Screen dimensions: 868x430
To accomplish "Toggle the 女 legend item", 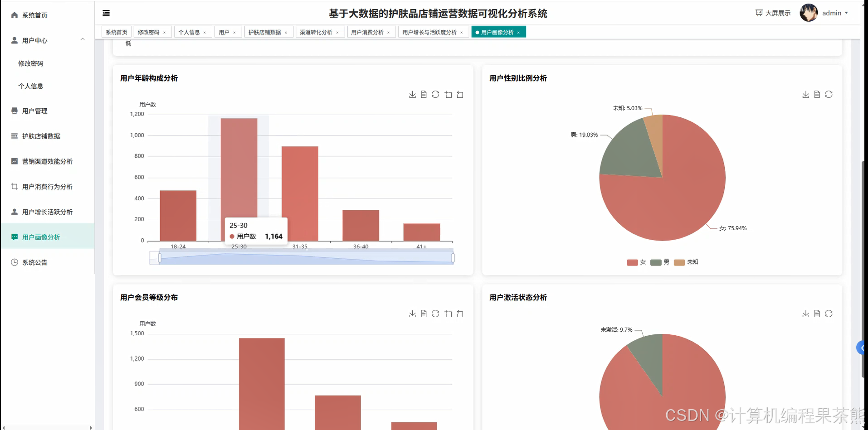I will coord(636,262).
